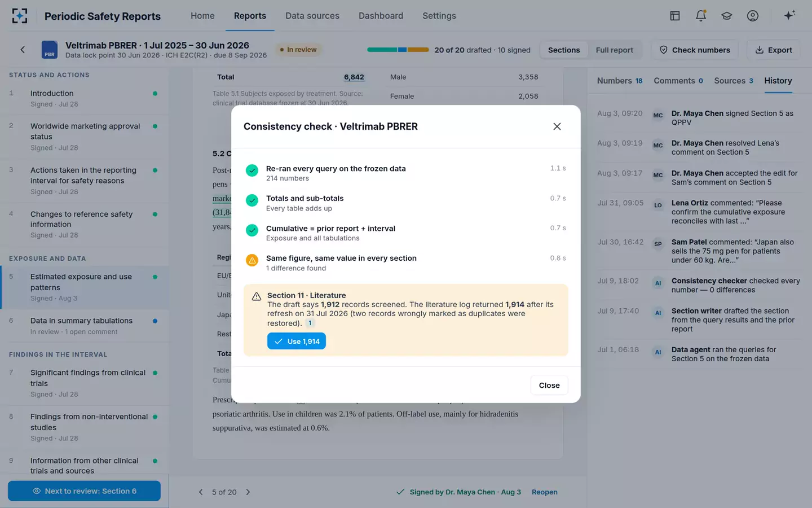
Task: Open the Data sources menu item
Action: pos(312,16)
